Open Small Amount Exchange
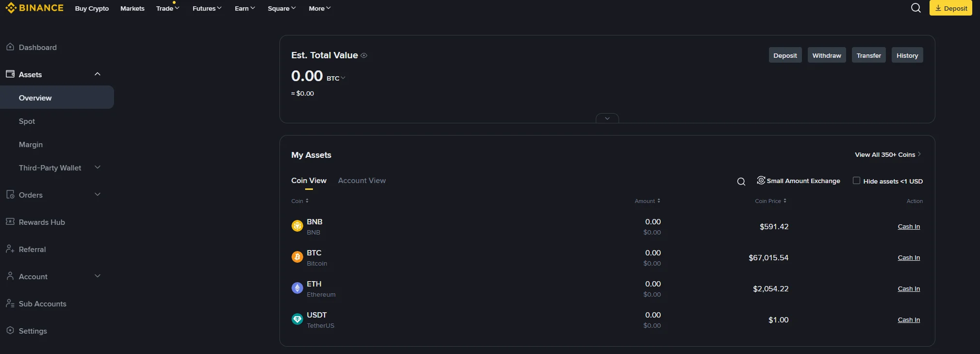 point(799,181)
